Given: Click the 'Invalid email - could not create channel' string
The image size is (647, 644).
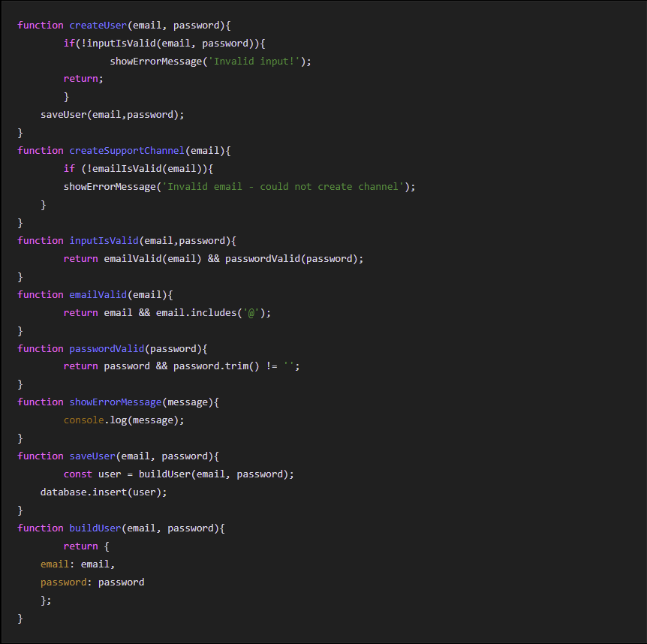Looking at the screenshot, I should coord(283,187).
